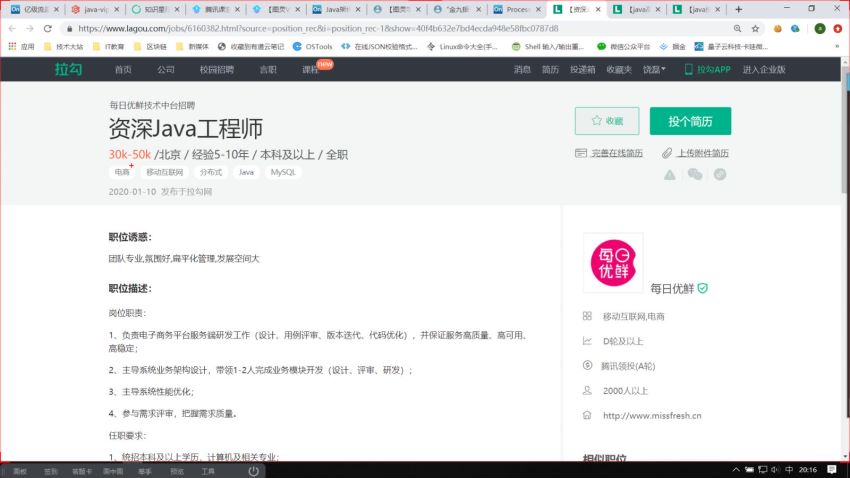Click the 完善在线简历 link
Image resolution: width=850 pixels, height=478 pixels.
click(609, 153)
